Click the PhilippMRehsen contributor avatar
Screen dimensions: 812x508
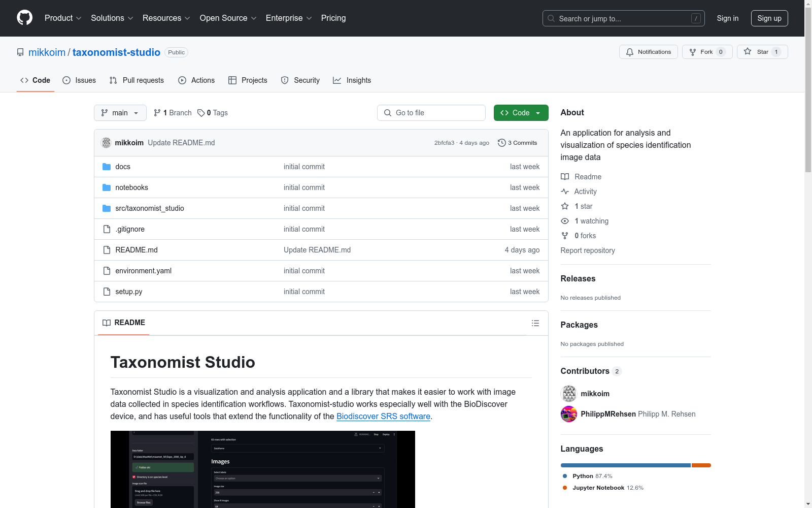(569, 414)
